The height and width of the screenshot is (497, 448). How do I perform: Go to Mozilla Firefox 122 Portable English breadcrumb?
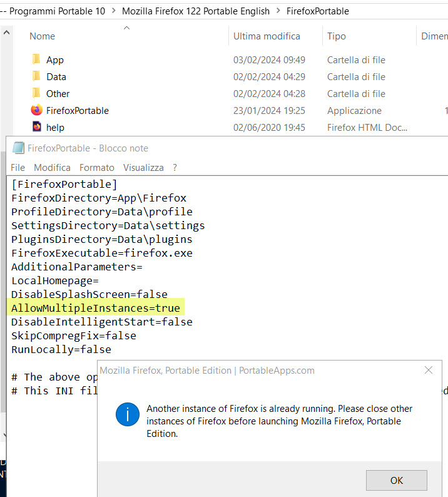(x=195, y=11)
